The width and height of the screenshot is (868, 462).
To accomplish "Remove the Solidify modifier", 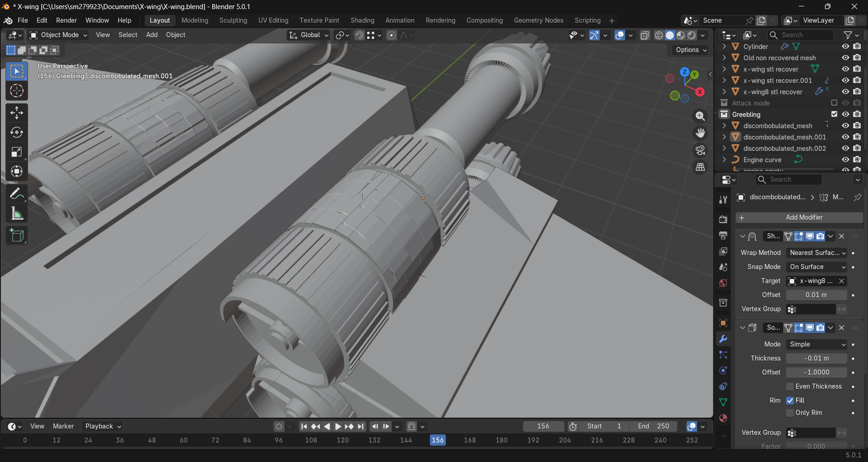I will (842, 327).
